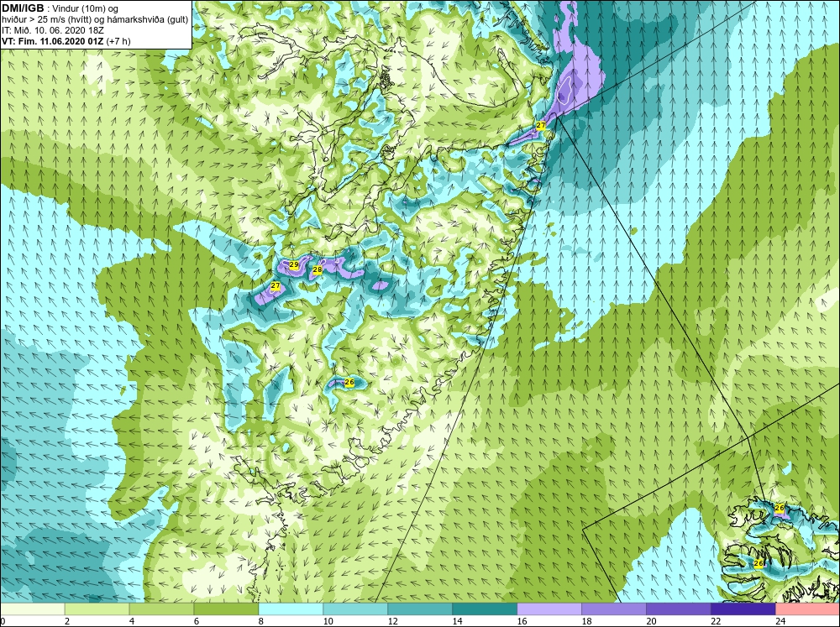Click the 2–4 m/s light green swatch
Image resolution: width=840 pixels, height=627 pixels.
(x=97, y=609)
